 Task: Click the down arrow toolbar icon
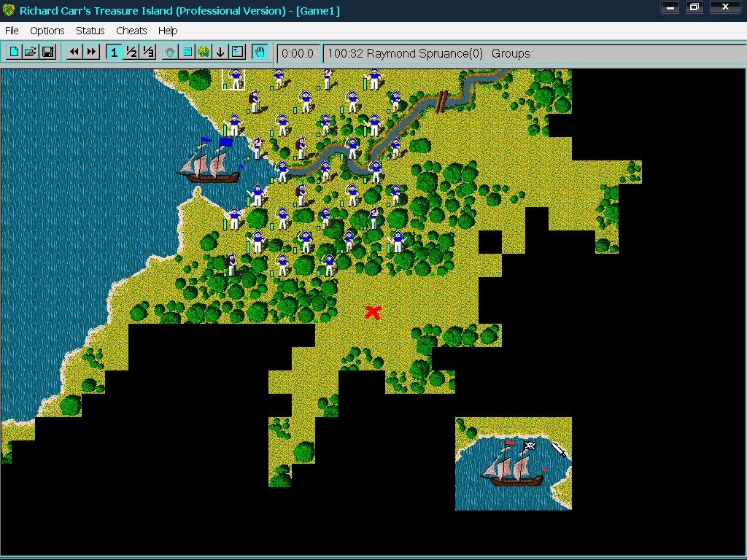(220, 52)
